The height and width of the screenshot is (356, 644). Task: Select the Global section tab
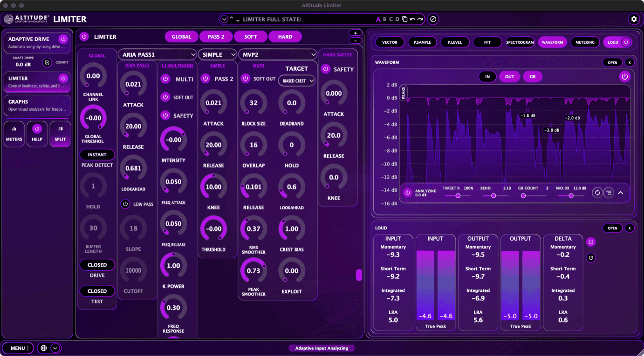181,37
